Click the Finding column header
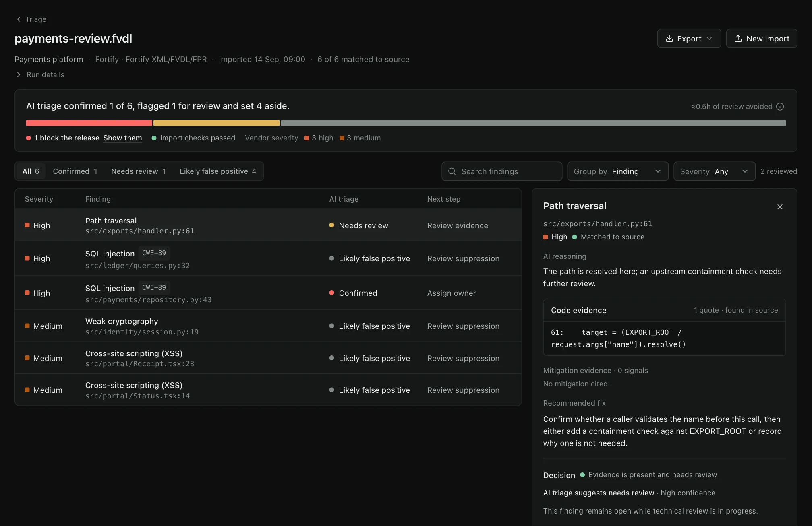This screenshot has height=526, width=812. [x=98, y=199]
